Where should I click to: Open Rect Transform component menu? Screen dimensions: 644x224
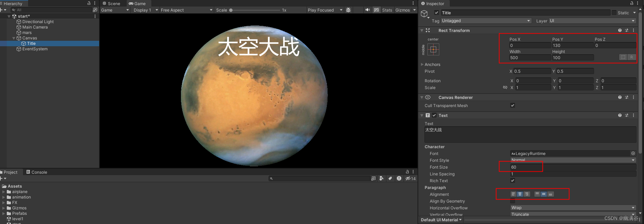(633, 30)
